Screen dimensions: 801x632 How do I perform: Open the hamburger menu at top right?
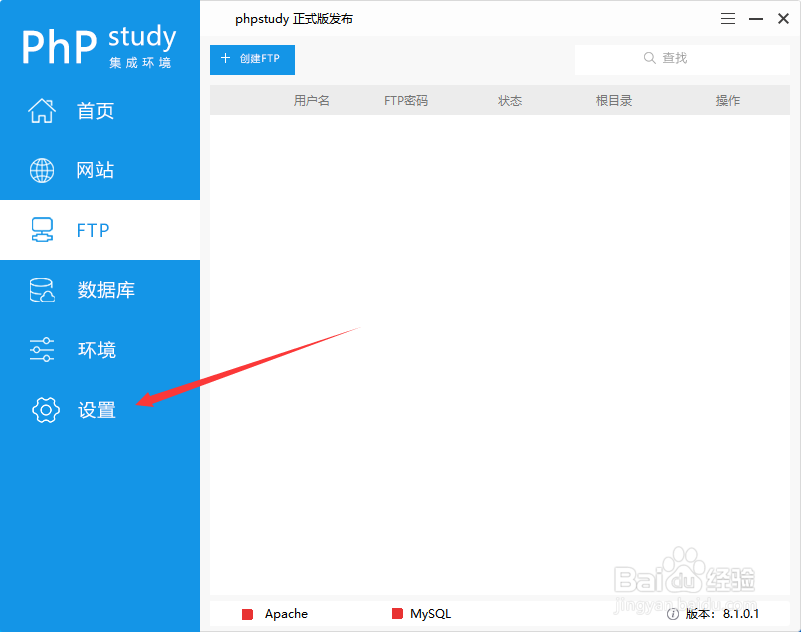[727, 18]
